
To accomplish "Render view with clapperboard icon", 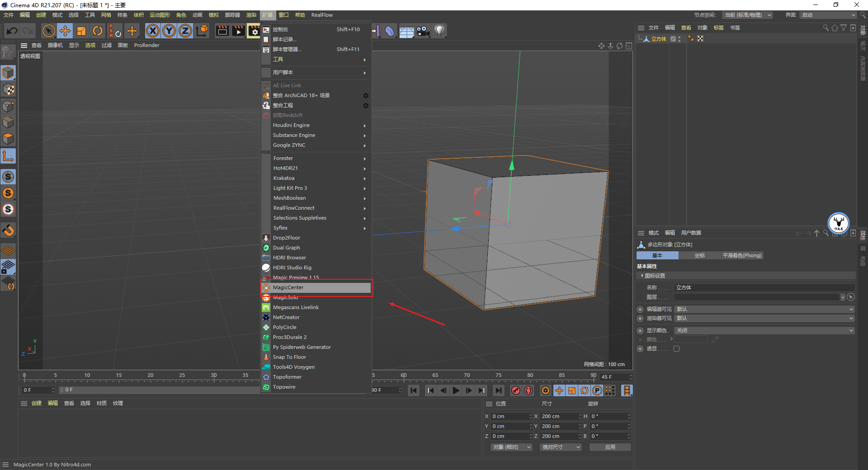I will click(x=222, y=31).
